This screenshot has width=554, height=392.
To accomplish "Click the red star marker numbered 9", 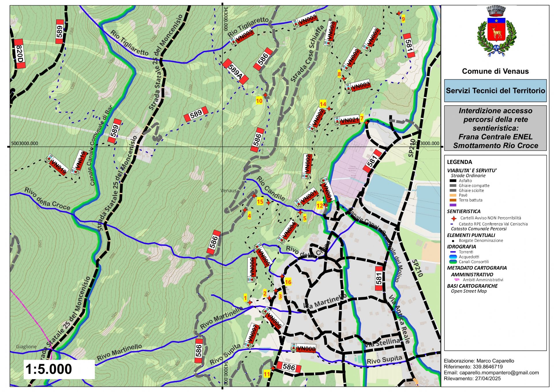I will [398, 13].
